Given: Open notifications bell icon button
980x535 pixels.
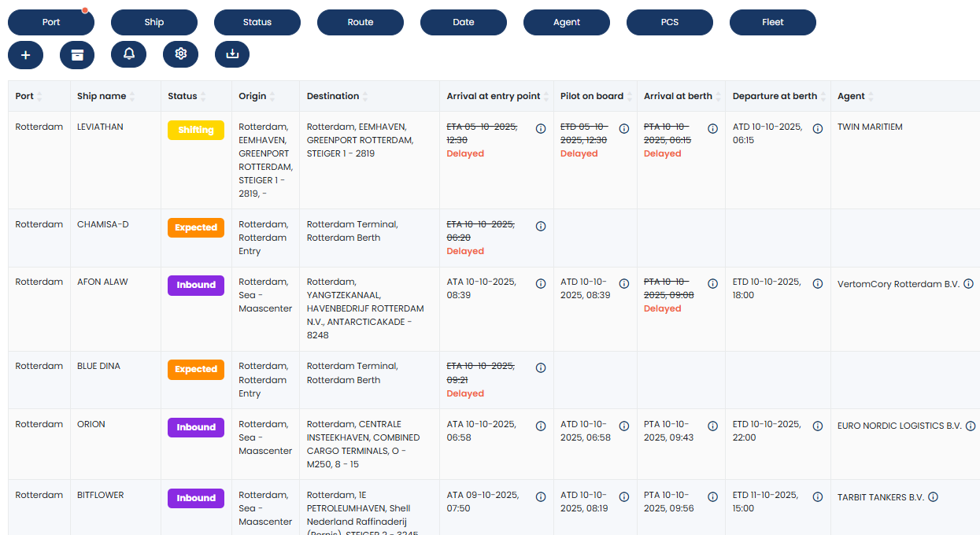Looking at the screenshot, I should [x=129, y=54].
